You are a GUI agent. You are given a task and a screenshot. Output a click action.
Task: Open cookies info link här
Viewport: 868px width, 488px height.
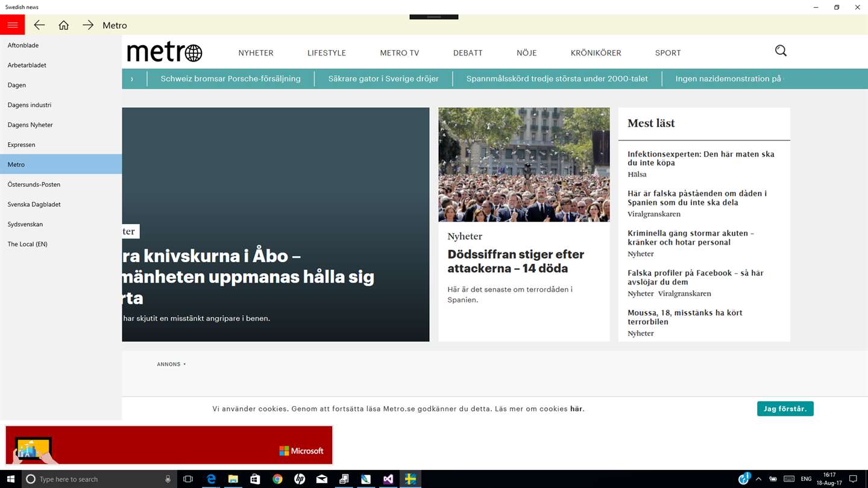point(577,408)
